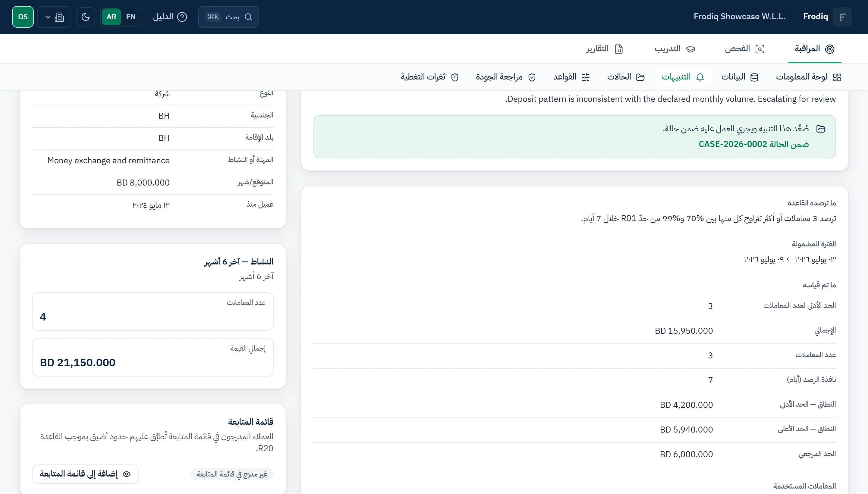Click the folder icon beside الحالات
868x494 pixels.
tap(640, 77)
